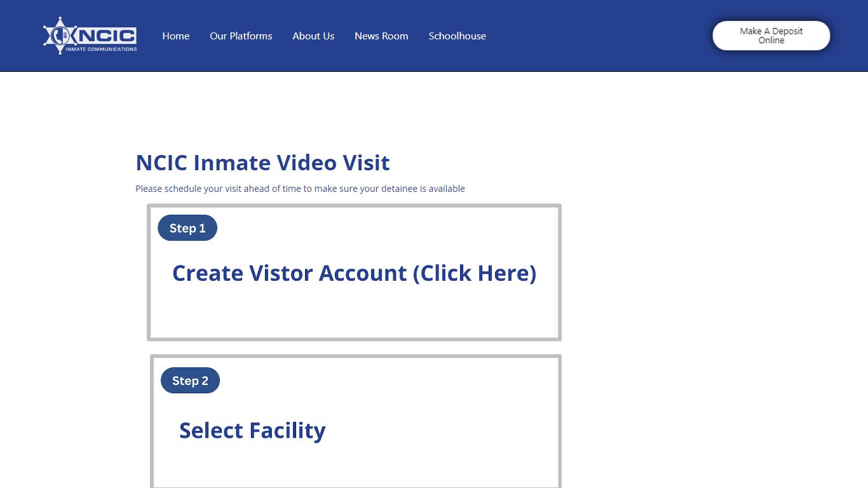Image resolution: width=868 pixels, height=488 pixels.
Task: Open the About Us page
Action: point(313,36)
